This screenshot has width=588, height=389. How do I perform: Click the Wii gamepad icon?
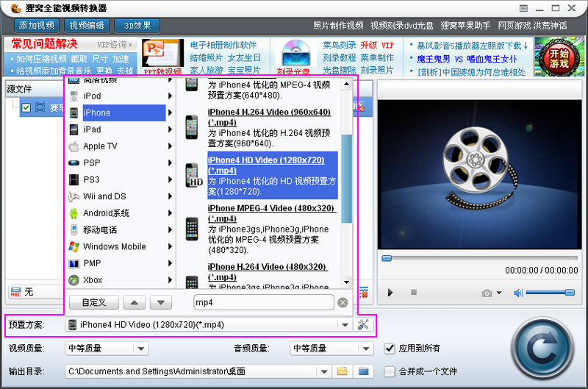coord(74,196)
